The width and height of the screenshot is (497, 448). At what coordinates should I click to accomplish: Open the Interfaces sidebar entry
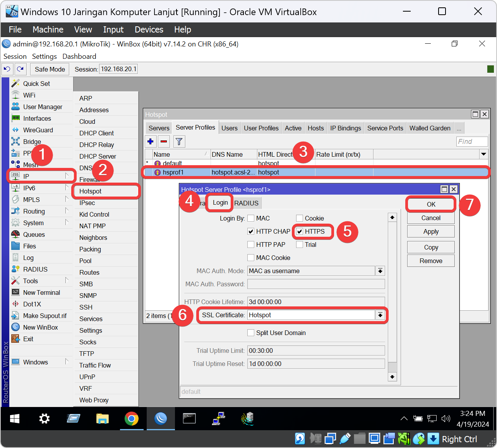point(37,118)
